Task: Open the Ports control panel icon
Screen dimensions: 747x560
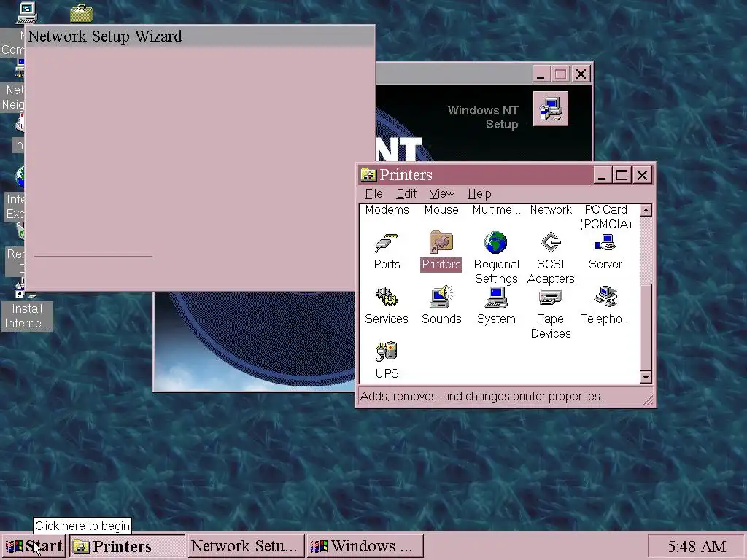Action: tap(387, 243)
